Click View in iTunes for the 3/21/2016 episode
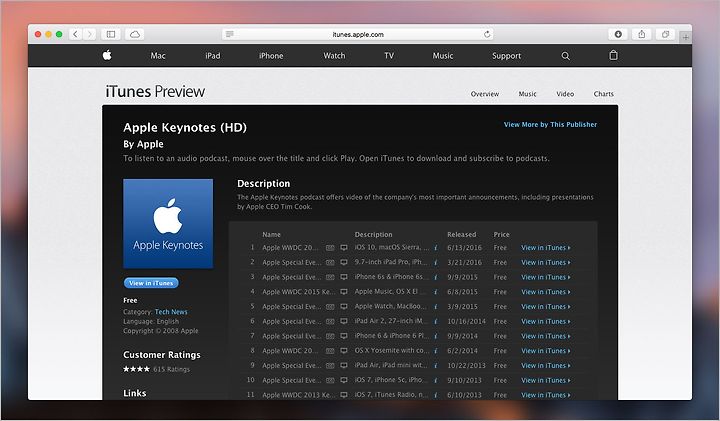The width and height of the screenshot is (720, 421). click(546, 263)
